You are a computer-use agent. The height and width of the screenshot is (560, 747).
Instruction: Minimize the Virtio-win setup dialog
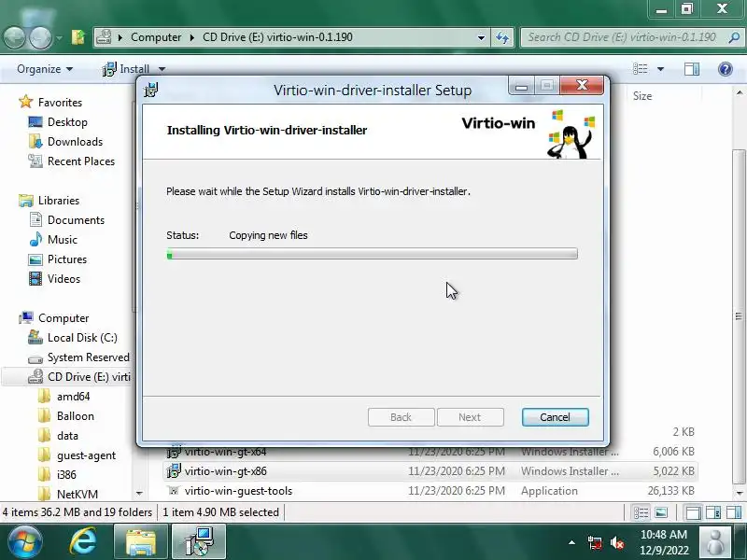point(521,86)
